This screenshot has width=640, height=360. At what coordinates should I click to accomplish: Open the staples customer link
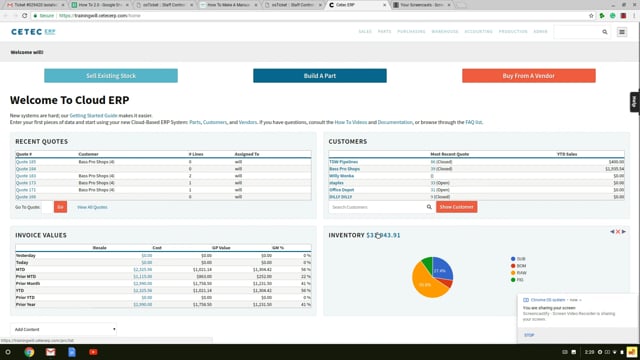coord(336,183)
